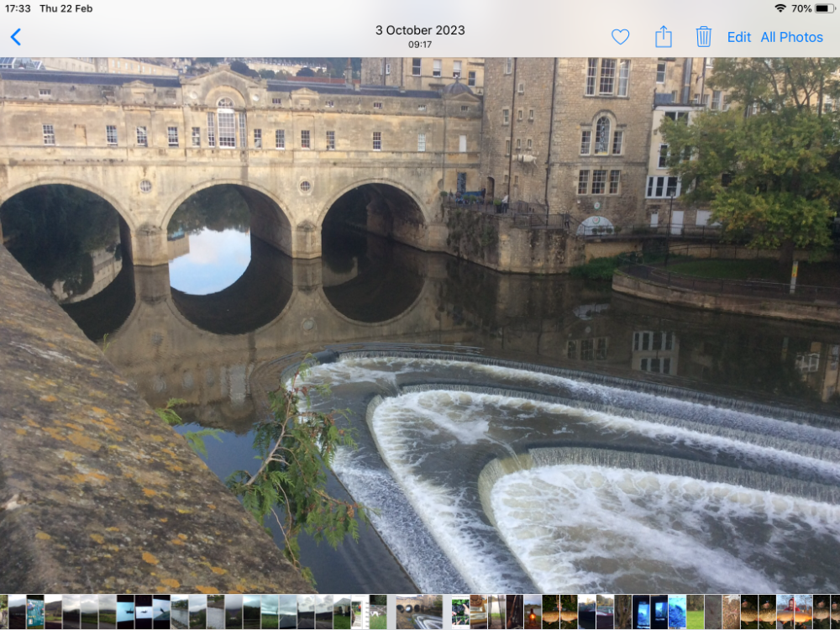Tap the 17:33 clock in status bar
The image size is (840, 630).
click(x=18, y=8)
